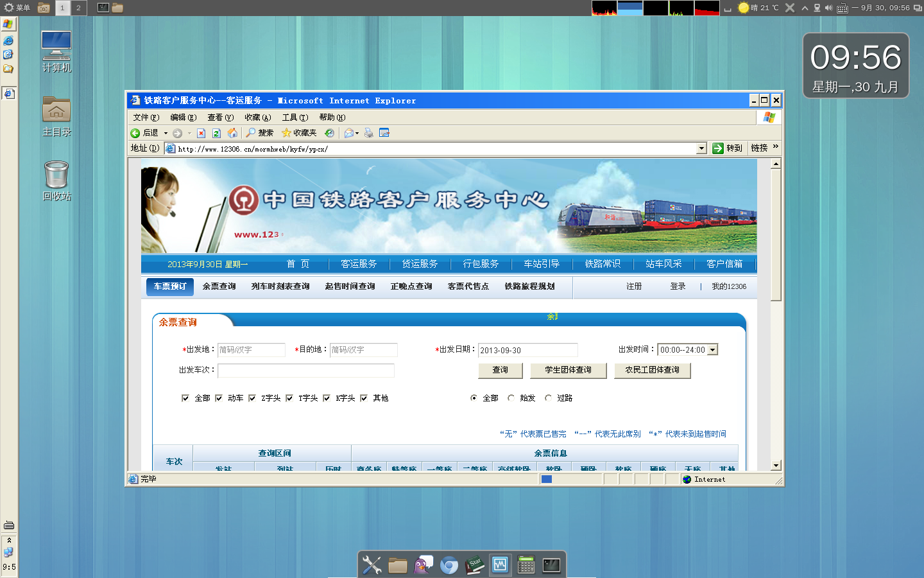Toggle the K字头 checkbox
Image resolution: width=924 pixels, height=578 pixels.
(327, 398)
